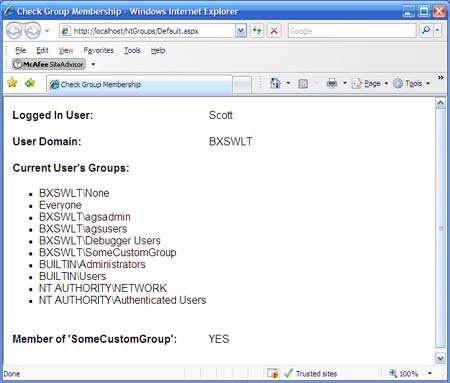Expand the zoom level dropdown arrow

430,373
